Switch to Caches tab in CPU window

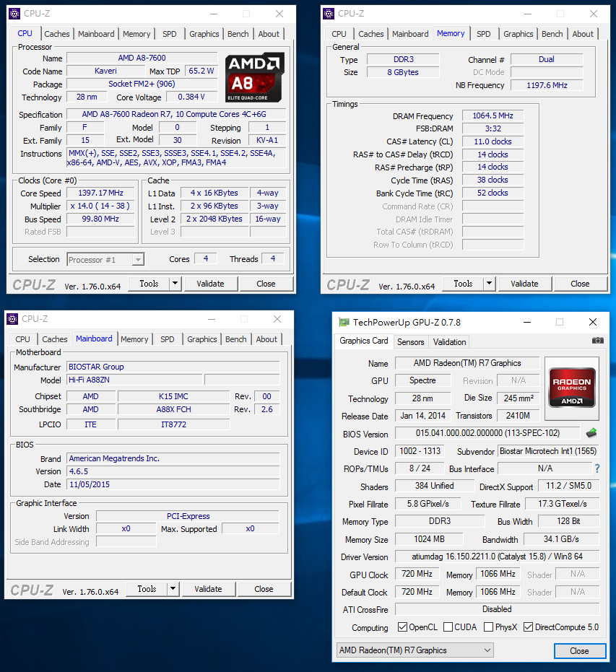[56, 34]
